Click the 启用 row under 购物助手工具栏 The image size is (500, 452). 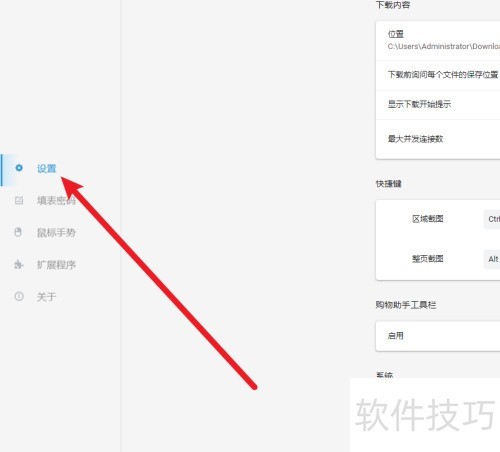438,336
